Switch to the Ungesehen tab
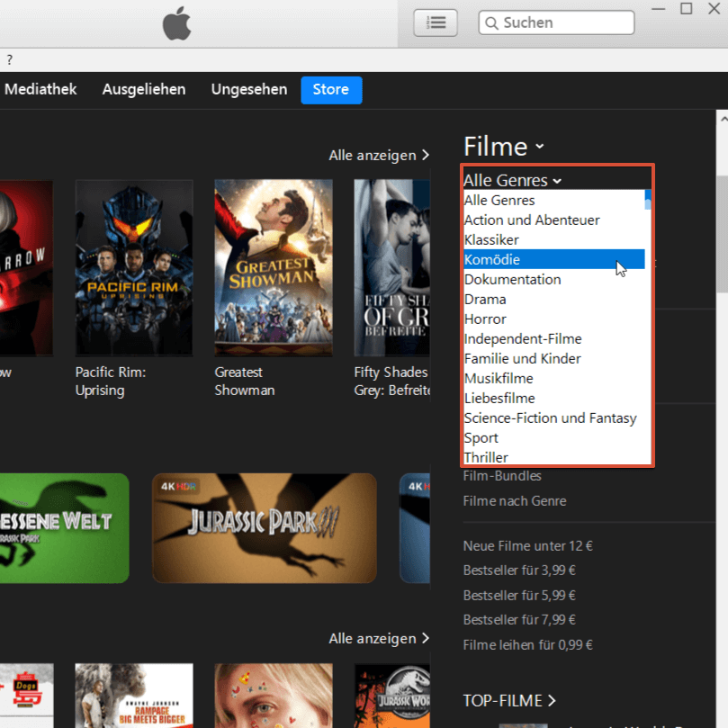The width and height of the screenshot is (728, 728). (249, 89)
